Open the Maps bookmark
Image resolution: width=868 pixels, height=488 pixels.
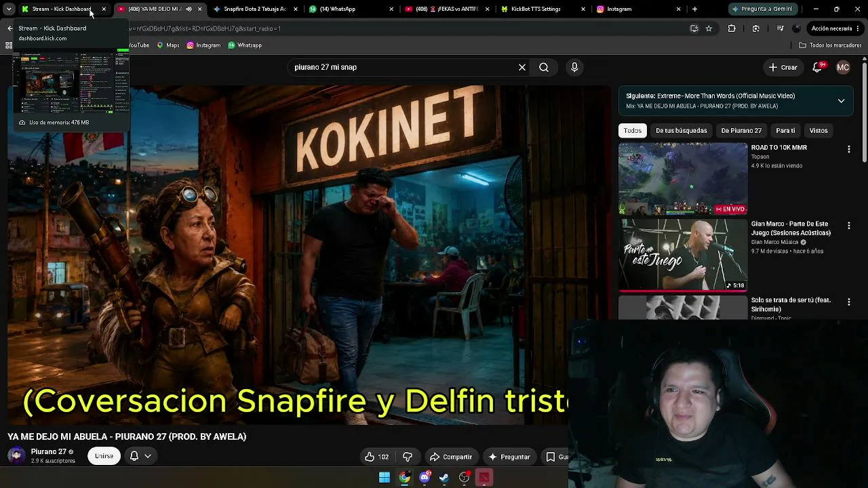coord(167,45)
